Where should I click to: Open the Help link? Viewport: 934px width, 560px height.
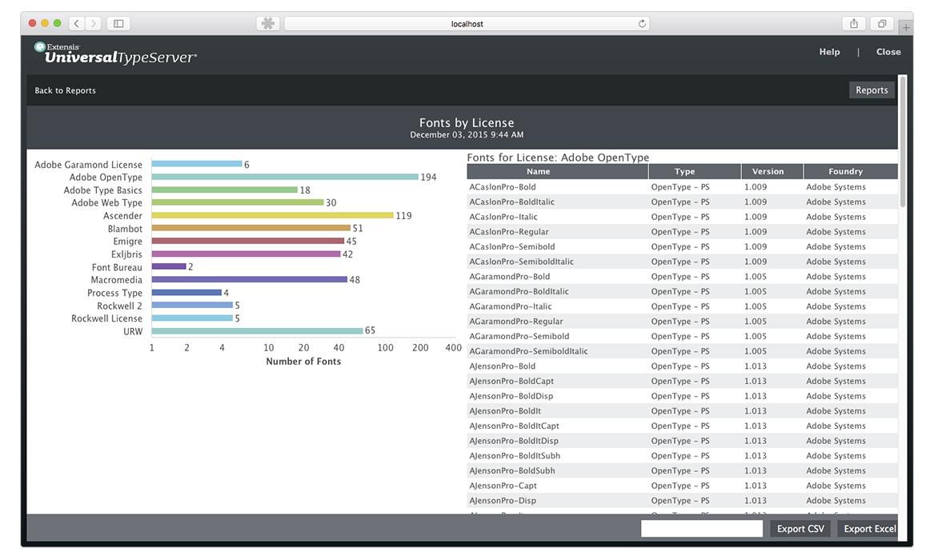pos(829,52)
